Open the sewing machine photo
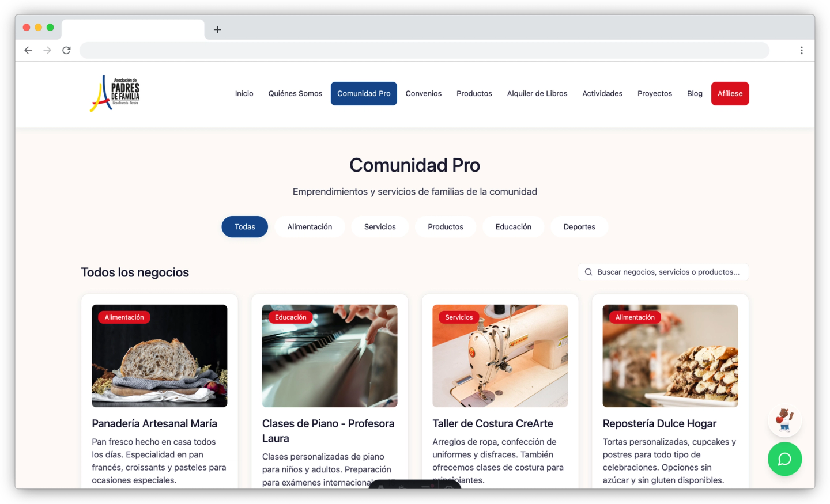Image resolution: width=830 pixels, height=504 pixels. coord(500,356)
